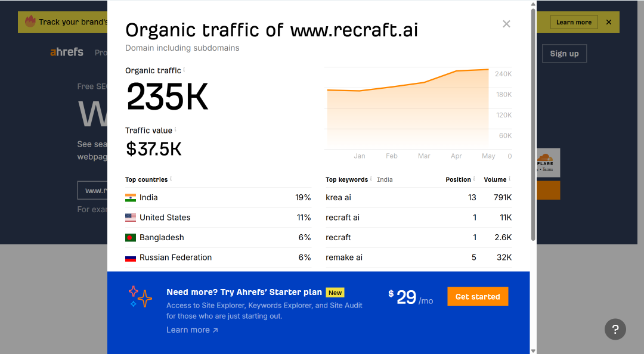Click the 240K chart axis label
Image resolution: width=644 pixels, height=354 pixels.
503,74
